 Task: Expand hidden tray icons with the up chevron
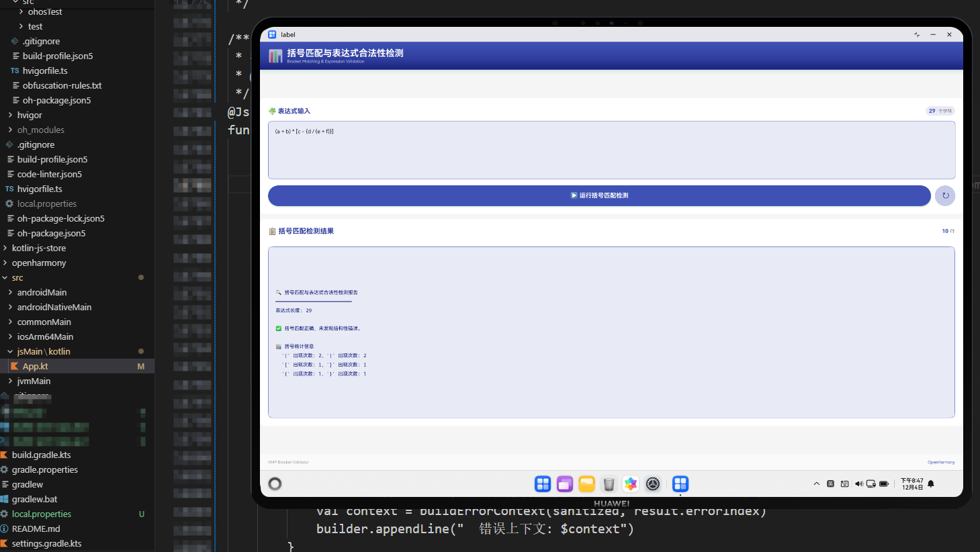click(817, 484)
